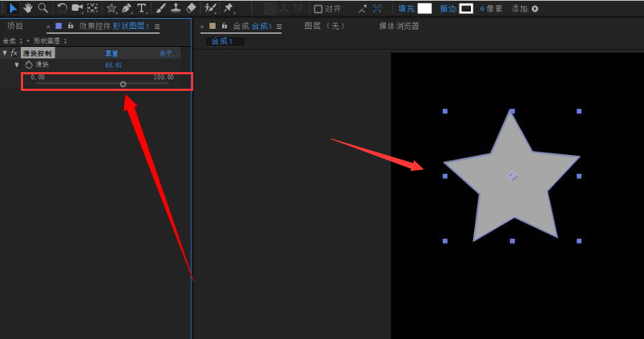Select the Brush tool
Image resolution: width=644 pixels, height=339 pixels.
click(161, 8)
